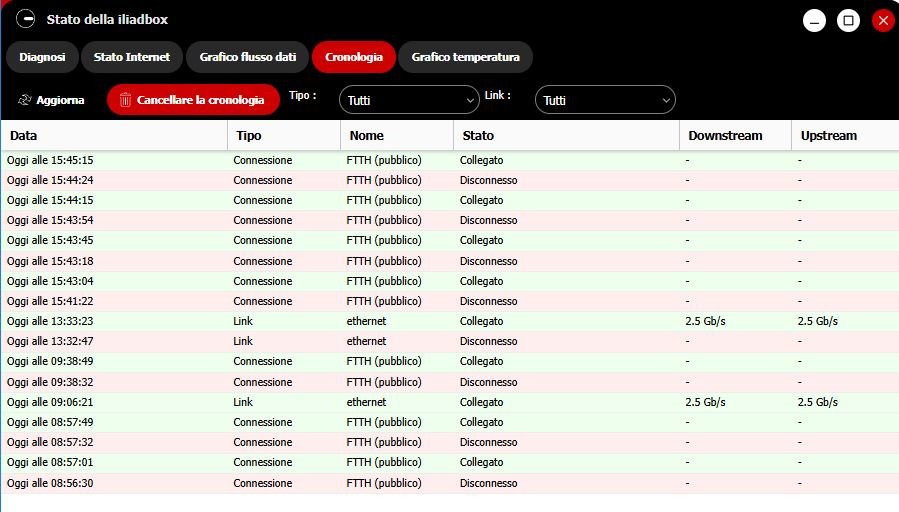Minimize the iliadbox status window

(x=814, y=21)
